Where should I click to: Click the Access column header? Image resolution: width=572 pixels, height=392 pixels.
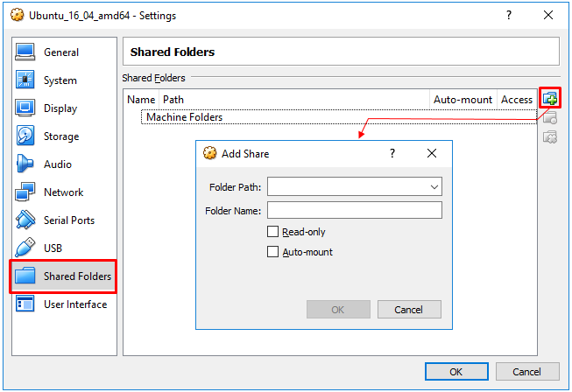[517, 100]
